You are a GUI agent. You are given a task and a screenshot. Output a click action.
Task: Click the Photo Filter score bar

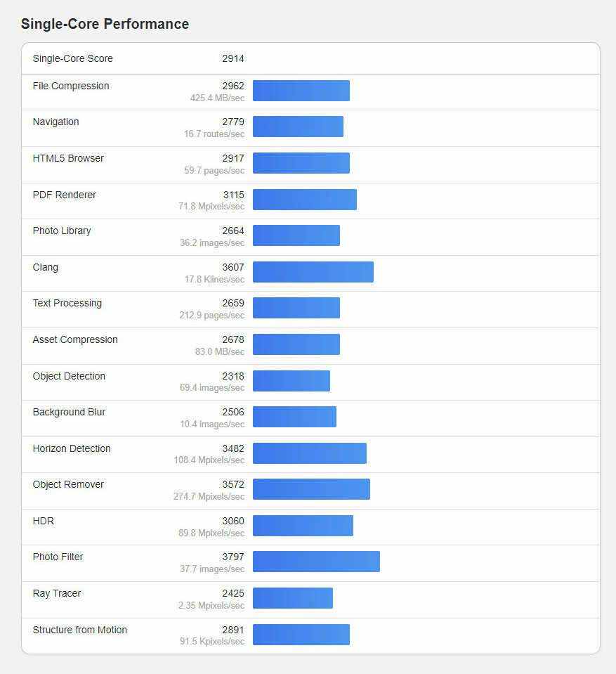click(316, 562)
